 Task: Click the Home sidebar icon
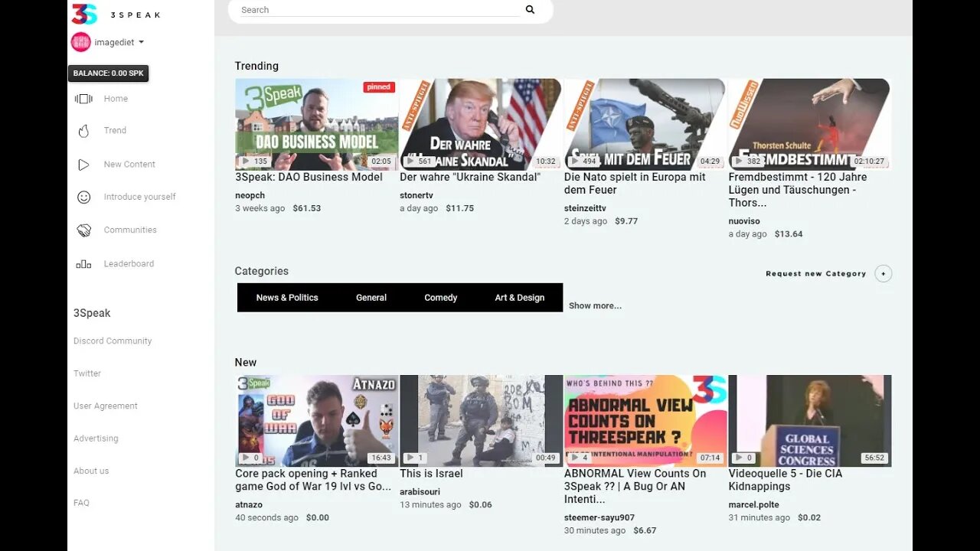[x=83, y=99]
